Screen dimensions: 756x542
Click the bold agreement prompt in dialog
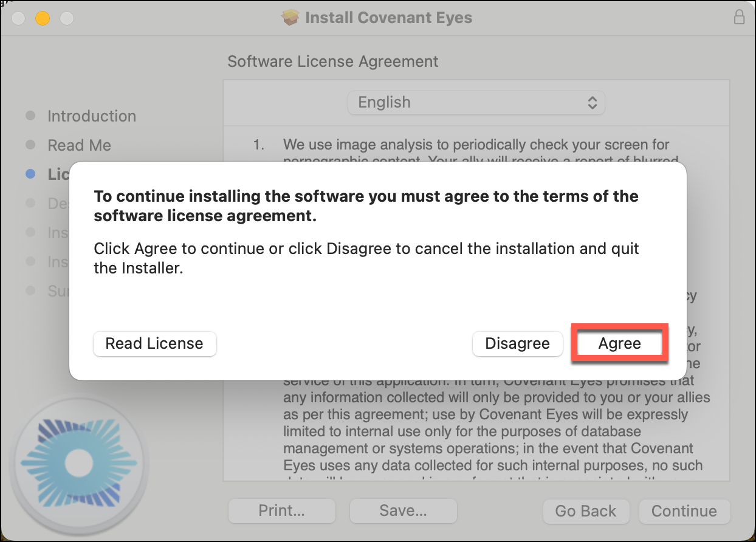coord(366,206)
